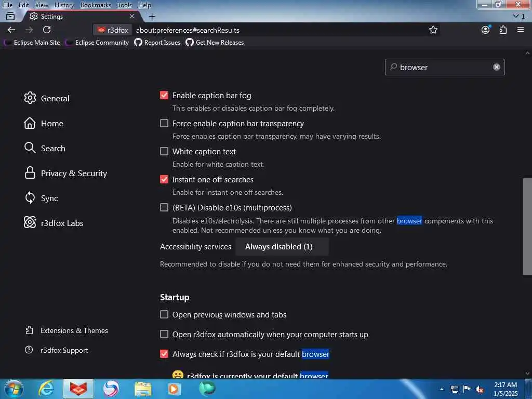Image resolution: width=532 pixels, height=399 pixels.
Task: Open Home settings category
Action: 44,123
